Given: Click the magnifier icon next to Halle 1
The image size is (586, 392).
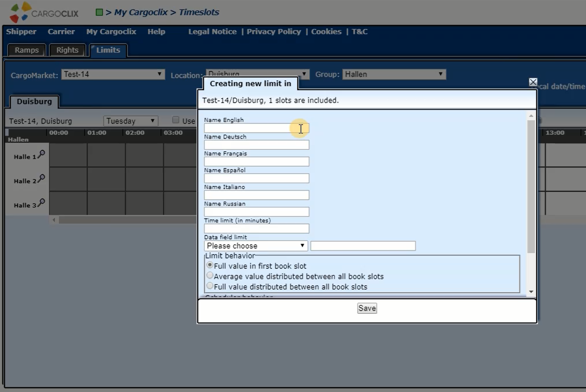Looking at the screenshot, I should click(x=41, y=154).
